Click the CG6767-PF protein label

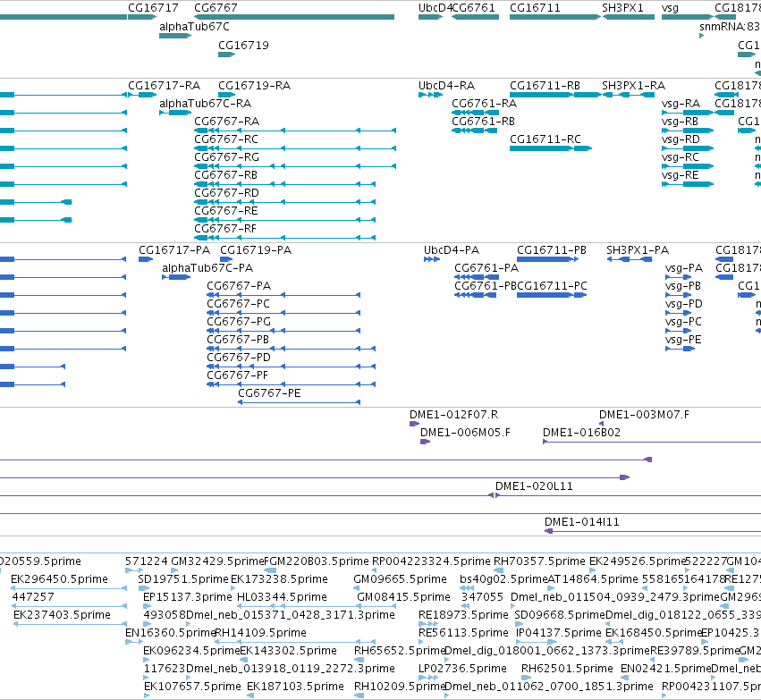[x=237, y=375]
